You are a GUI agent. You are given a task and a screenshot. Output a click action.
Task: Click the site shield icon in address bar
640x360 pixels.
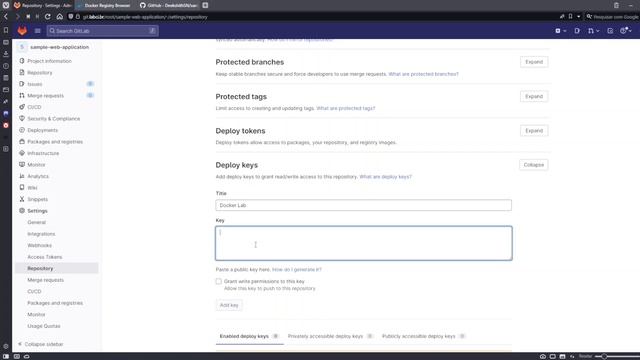[x=71, y=17]
